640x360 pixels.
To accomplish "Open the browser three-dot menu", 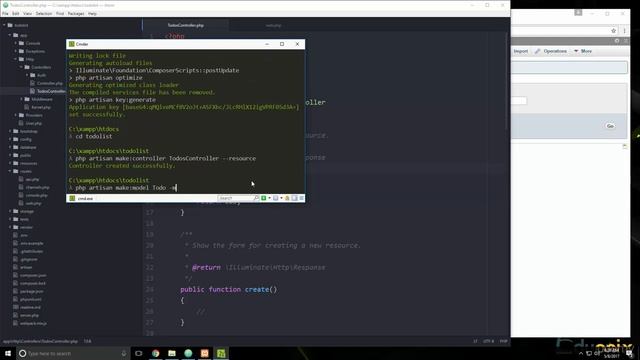I will 624,31.
